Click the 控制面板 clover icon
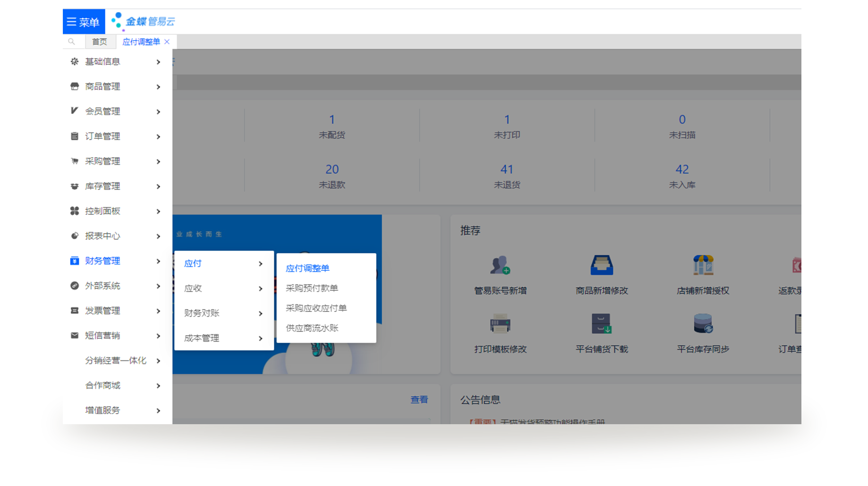The width and height of the screenshot is (868, 486). coord(74,210)
